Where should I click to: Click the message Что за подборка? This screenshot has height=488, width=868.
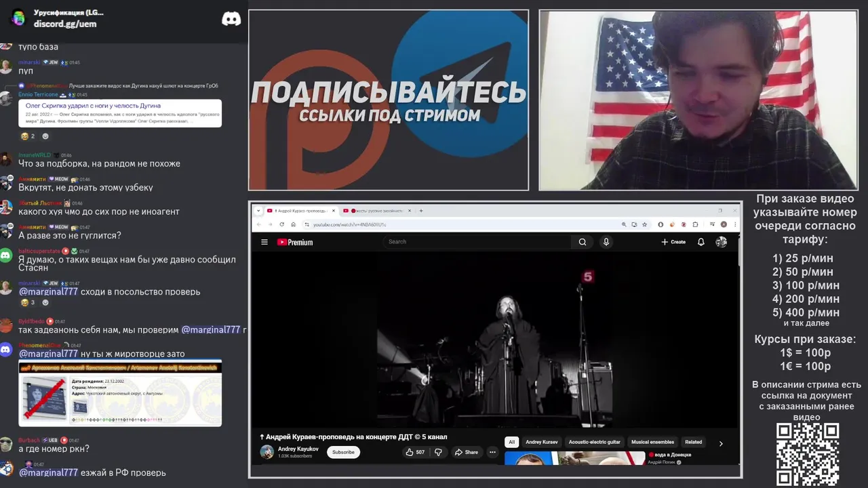pyautogui.click(x=99, y=163)
